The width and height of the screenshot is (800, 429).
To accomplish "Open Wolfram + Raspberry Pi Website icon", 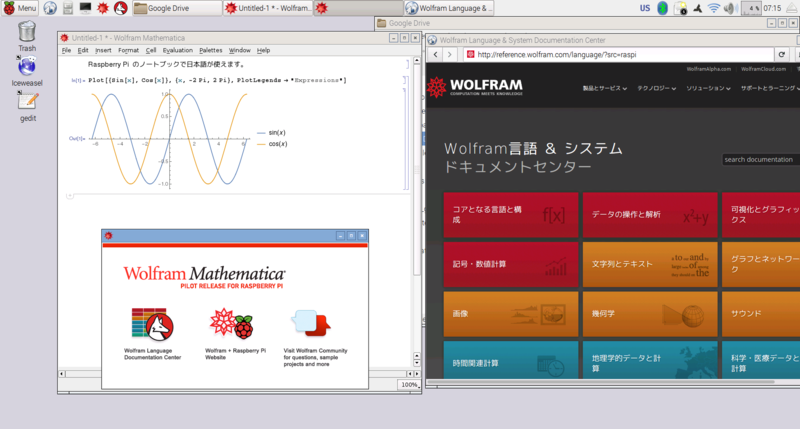I will 235,333.
